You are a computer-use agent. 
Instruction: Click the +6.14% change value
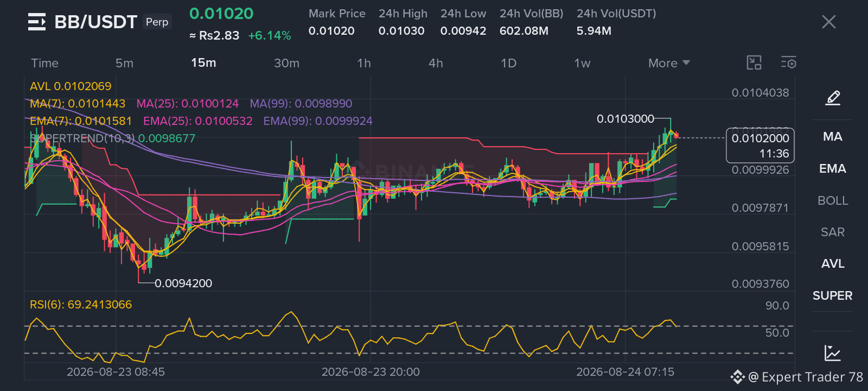(x=270, y=36)
